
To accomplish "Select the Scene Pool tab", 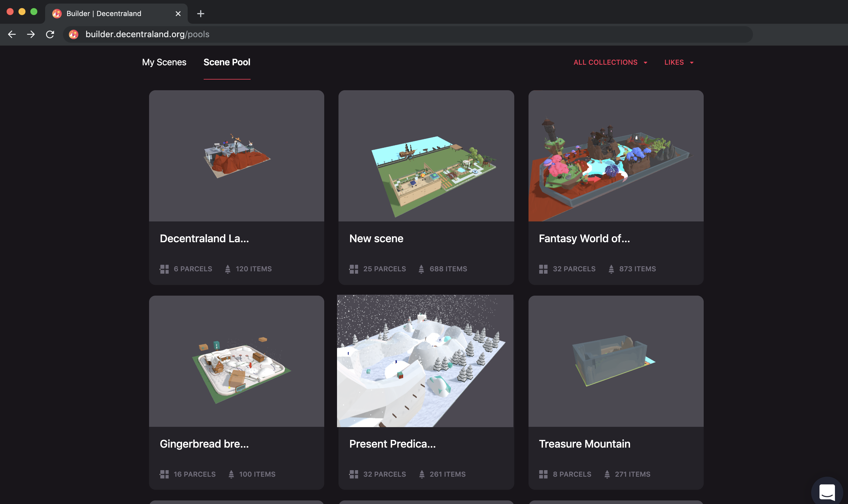I will pos(227,62).
